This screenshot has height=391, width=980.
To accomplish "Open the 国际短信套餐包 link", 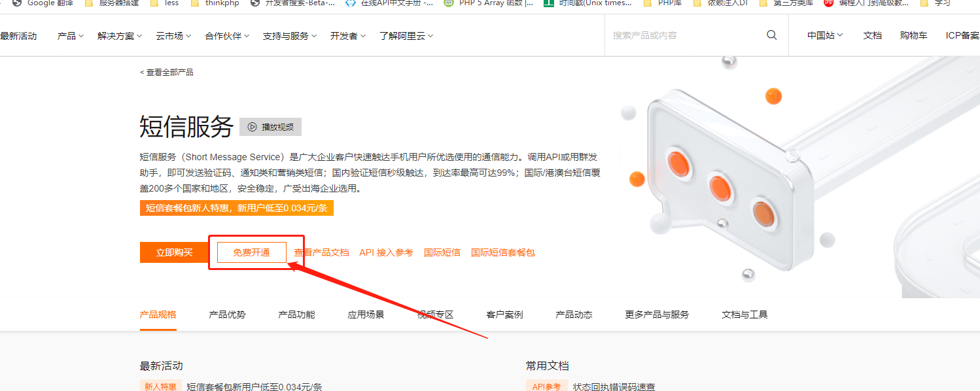I will coord(503,252).
